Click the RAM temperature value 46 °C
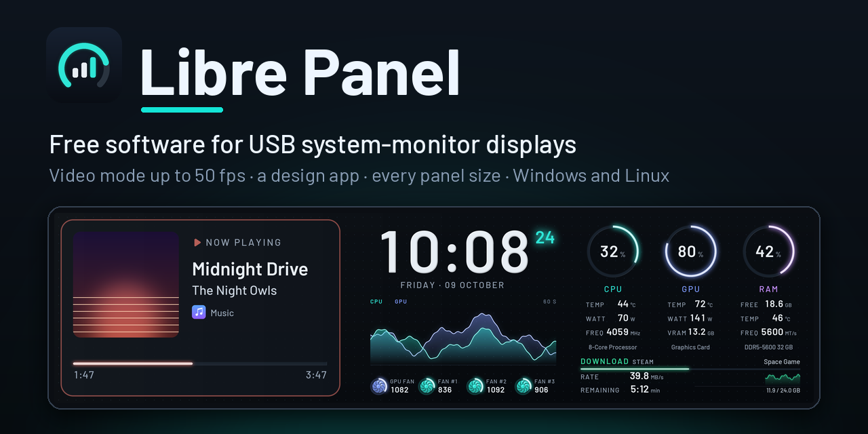This screenshot has height=434, width=868. 782,317
